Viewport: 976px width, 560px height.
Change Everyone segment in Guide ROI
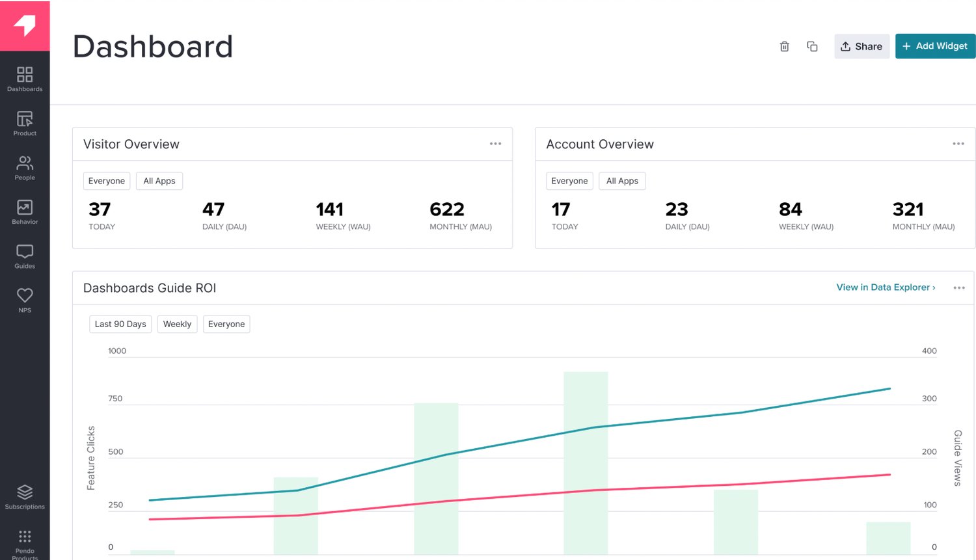click(x=226, y=324)
